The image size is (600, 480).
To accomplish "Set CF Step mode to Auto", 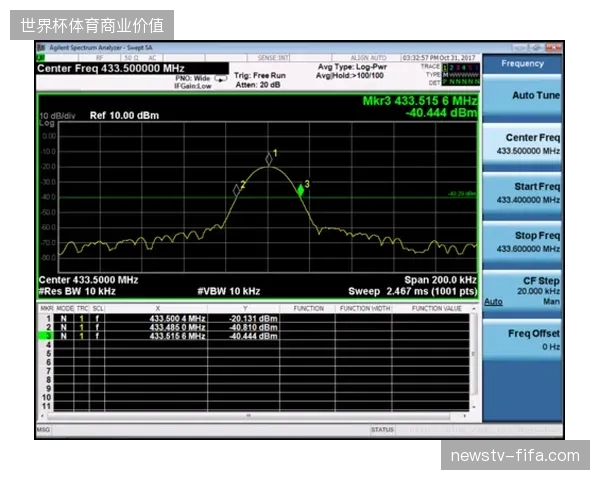I will (493, 302).
